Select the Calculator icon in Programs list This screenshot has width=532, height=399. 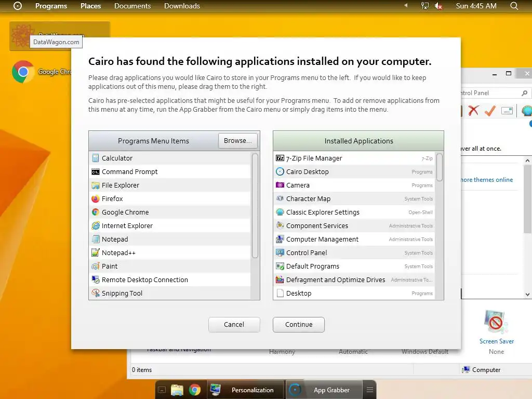tap(96, 158)
